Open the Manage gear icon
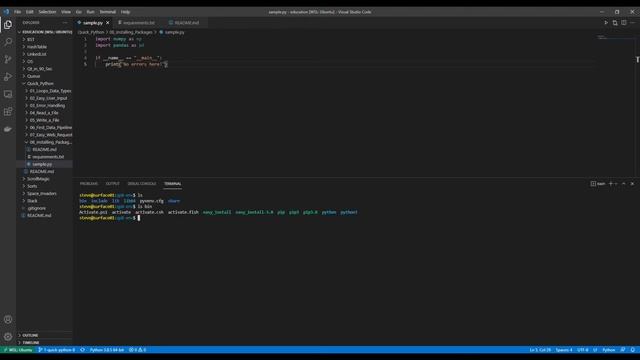The width and height of the screenshot is (640, 360). coord(8,337)
